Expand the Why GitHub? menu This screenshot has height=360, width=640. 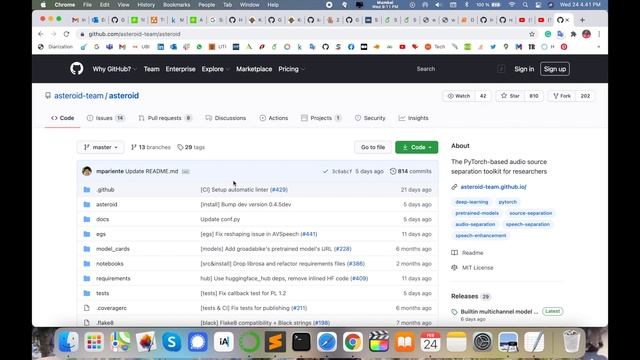click(114, 69)
